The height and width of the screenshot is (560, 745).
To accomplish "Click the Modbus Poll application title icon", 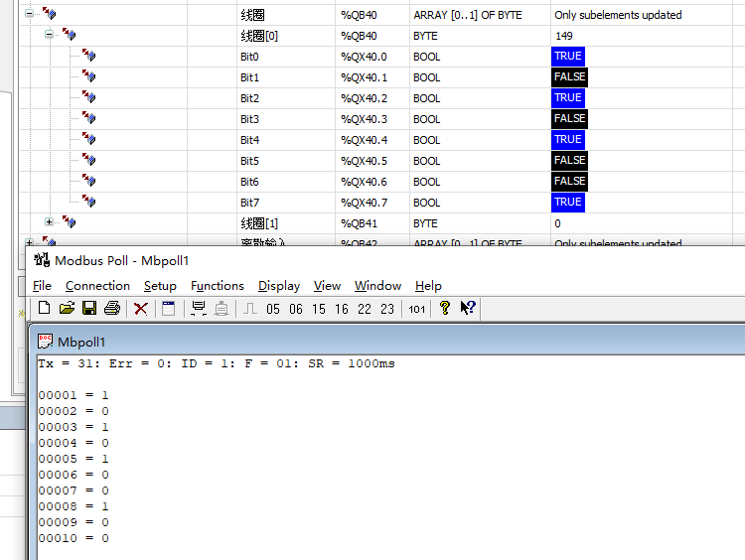I will click(x=42, y=260).
